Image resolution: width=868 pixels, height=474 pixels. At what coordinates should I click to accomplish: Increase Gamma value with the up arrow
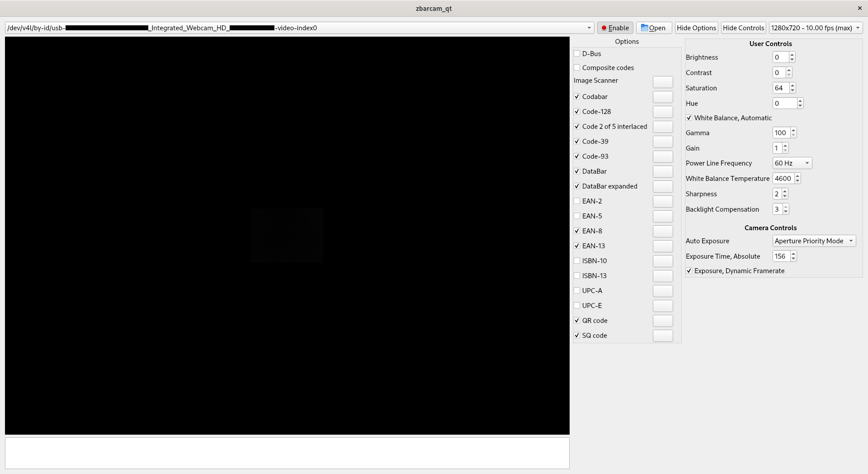tap(793, 130)
